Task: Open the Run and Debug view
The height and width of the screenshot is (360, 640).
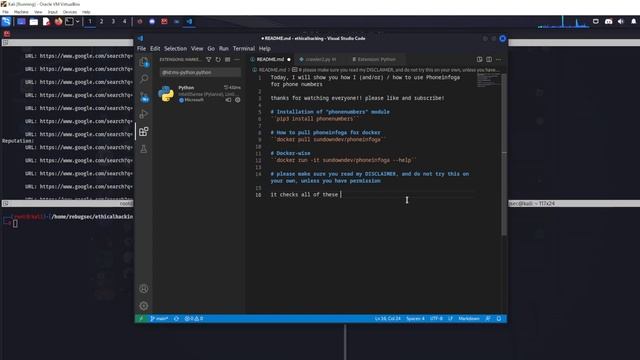Action: 144,114
